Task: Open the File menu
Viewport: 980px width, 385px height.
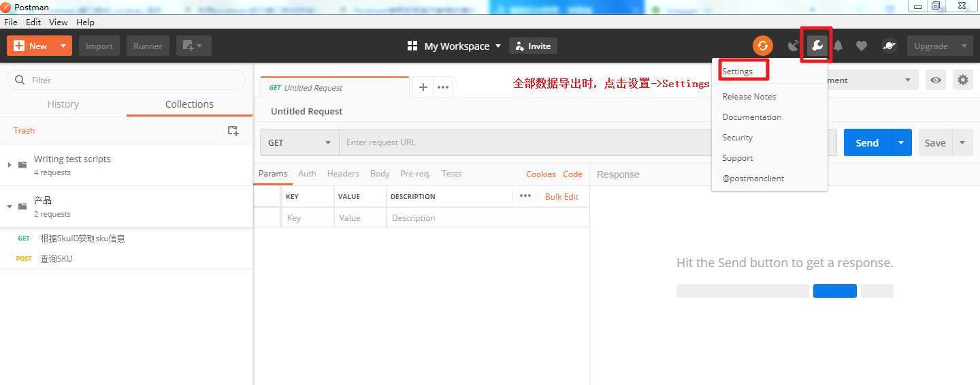Action: coord(11,22)
